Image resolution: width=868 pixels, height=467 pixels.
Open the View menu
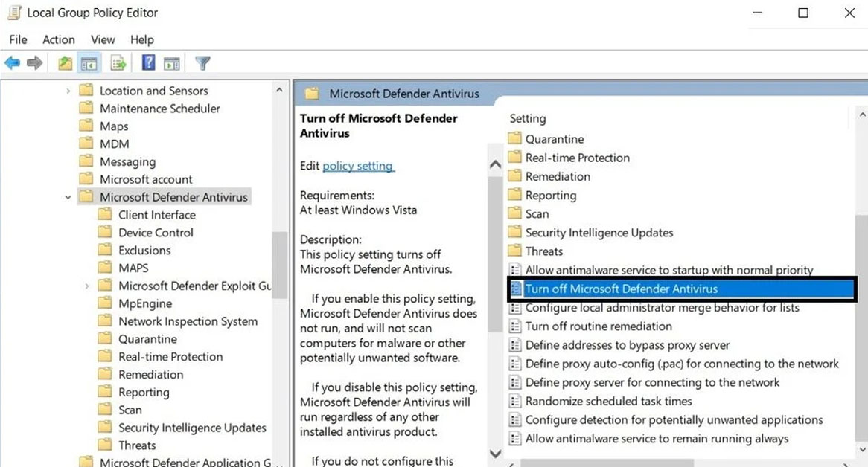(x=103, y=39)
